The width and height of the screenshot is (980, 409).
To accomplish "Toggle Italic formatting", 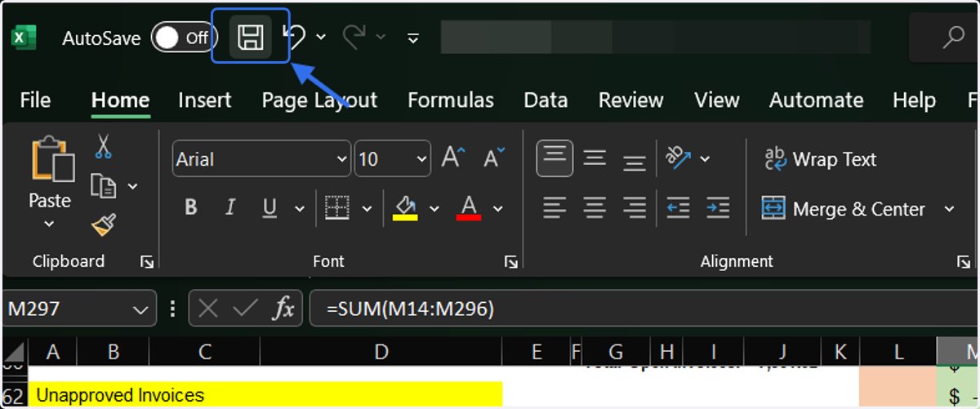I will [231, 208].
